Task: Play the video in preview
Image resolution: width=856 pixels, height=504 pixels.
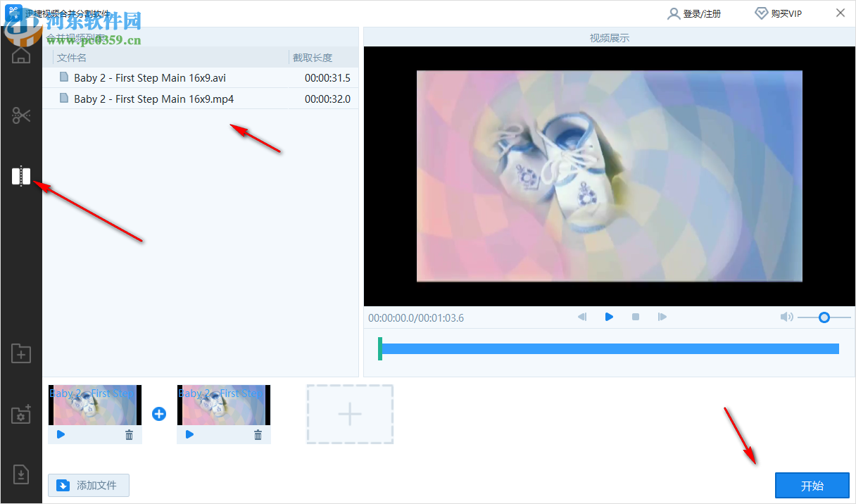Action: (x=609, y=317)
